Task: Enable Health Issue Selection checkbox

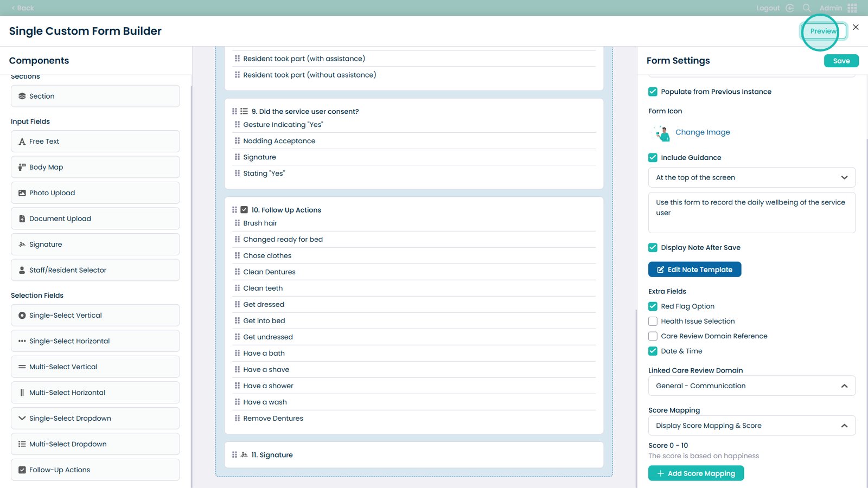Action: [x=653, y=322]
